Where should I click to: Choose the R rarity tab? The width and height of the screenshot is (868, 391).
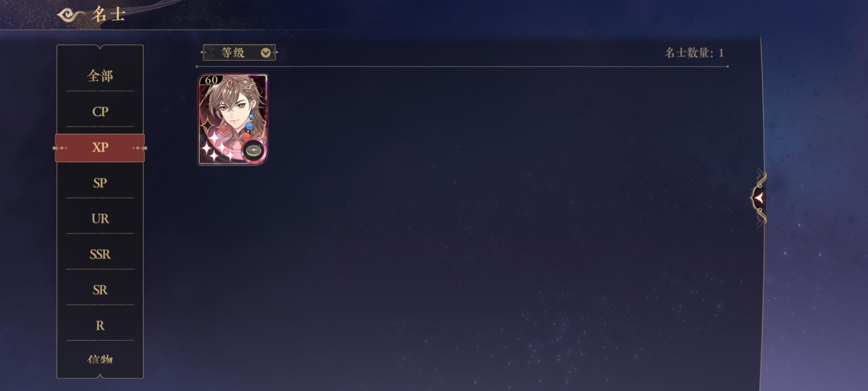coord(100,326)
